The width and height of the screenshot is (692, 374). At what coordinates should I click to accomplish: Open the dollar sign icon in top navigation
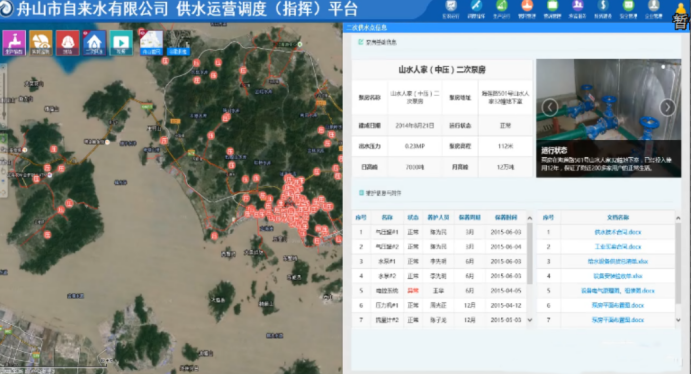click(603, 6)
